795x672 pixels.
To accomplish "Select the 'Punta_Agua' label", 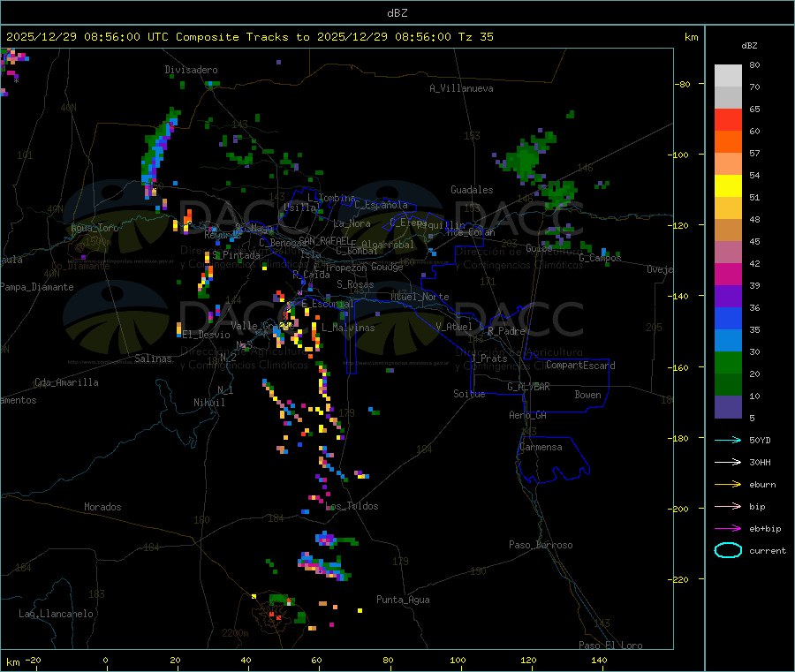I will coord(403,600).
